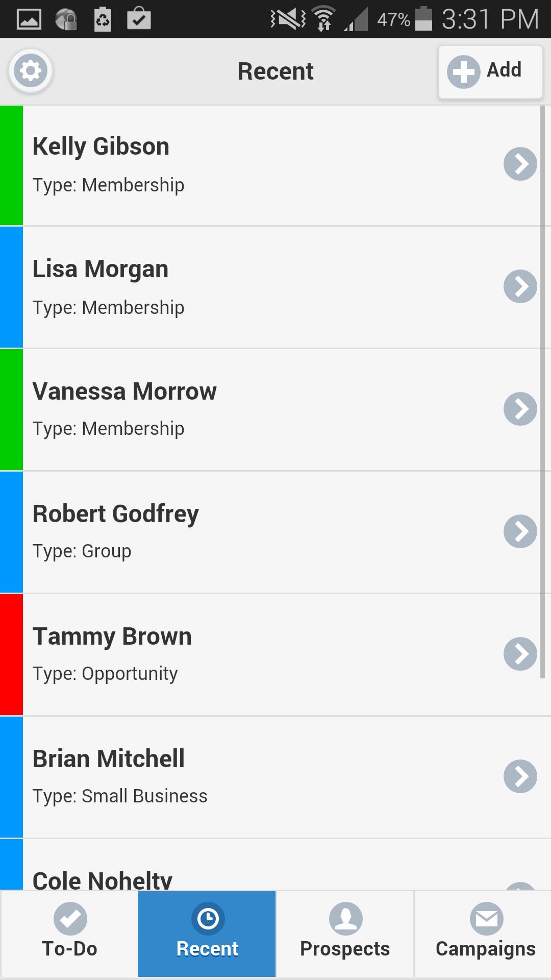Open the Wi-Fi status icon
The width and height of the screenshot is (551, 980).
point(324,19)
